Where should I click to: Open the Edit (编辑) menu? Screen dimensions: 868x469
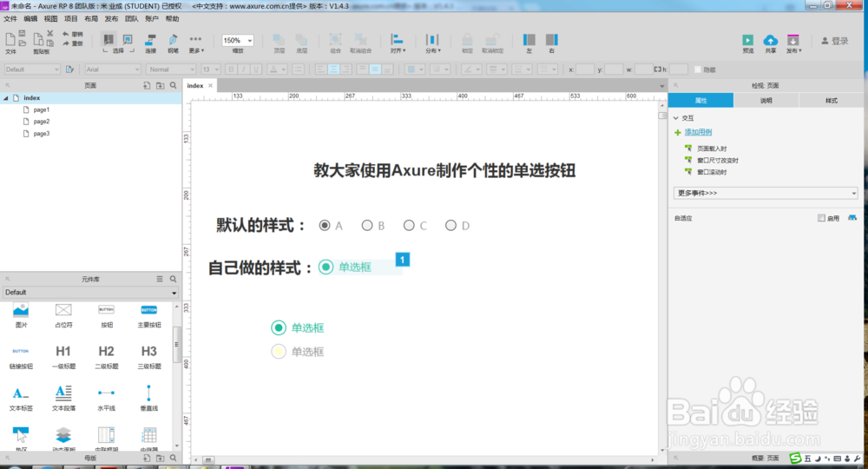30,19
